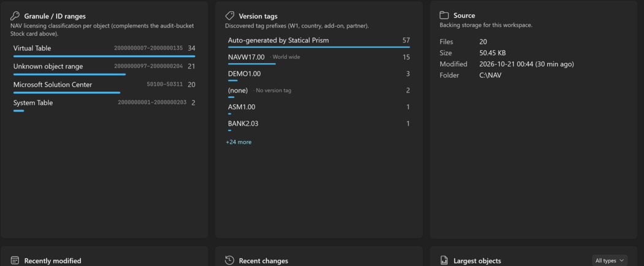Click the ID range 2000000097-2000000204
The image size is (644, 266).
(x=148, y=66)
